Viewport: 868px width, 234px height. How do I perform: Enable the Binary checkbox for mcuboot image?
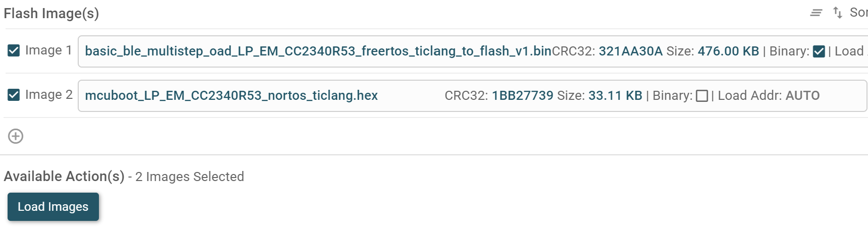(701, 96)
